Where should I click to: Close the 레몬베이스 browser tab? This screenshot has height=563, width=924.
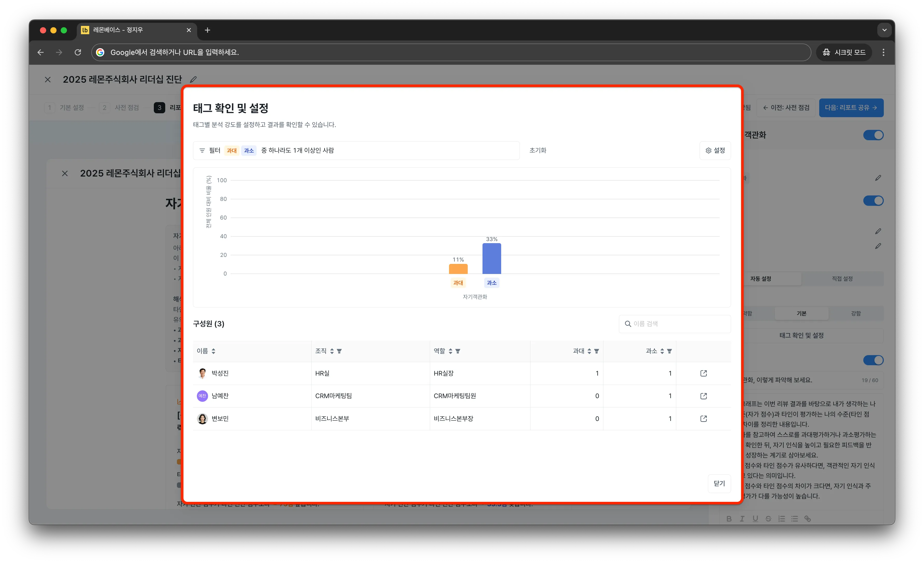pyautogui.click(x=189, y=30)
